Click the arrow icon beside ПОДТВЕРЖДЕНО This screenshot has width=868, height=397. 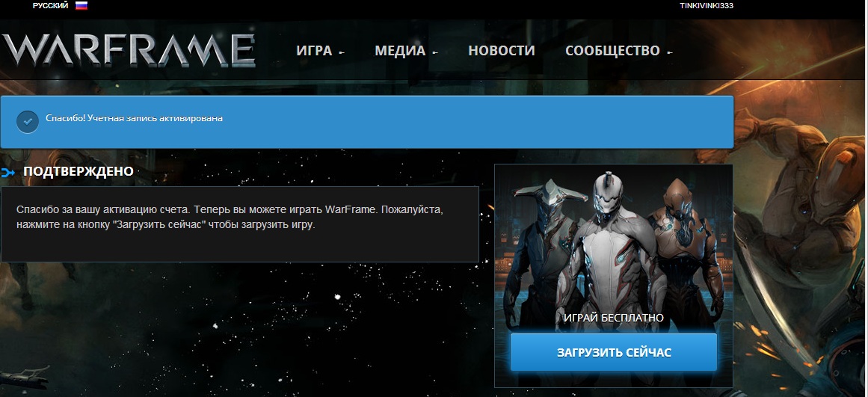(8, 173)
